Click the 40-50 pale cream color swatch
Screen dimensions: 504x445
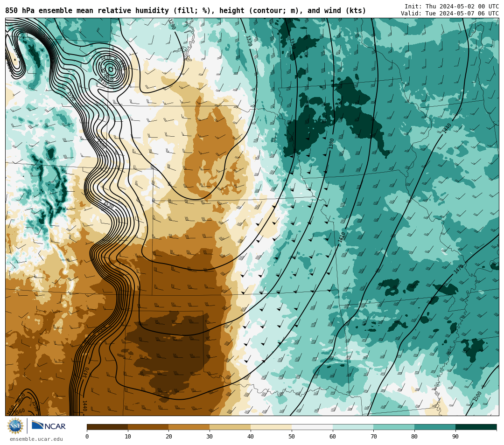click(x=271, y=427)
